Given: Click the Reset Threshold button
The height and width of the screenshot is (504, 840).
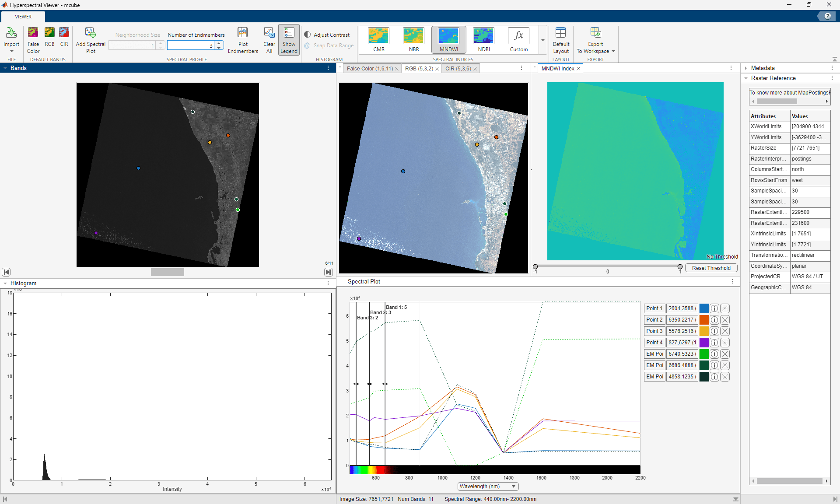Looking at the screenshot, I should point(711,268).
